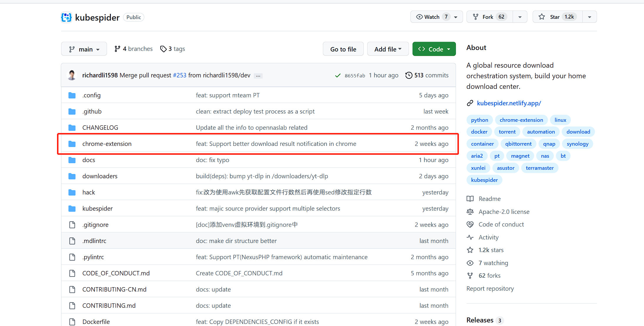The width and height of the screenshot is (644, 326).
Task: Click the chrome-extension folder icon
Action: pyautogui.click(x=72, y=144)
